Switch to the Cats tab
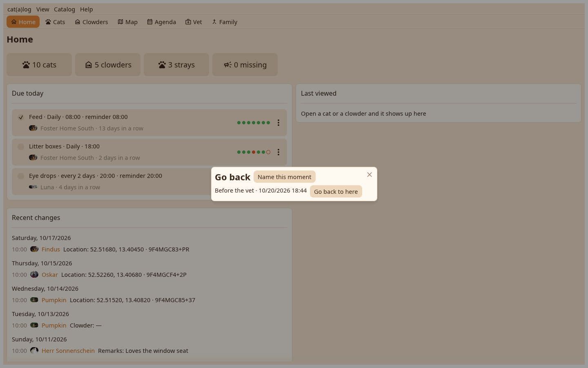Screen dimensions: 588x368 55,22
